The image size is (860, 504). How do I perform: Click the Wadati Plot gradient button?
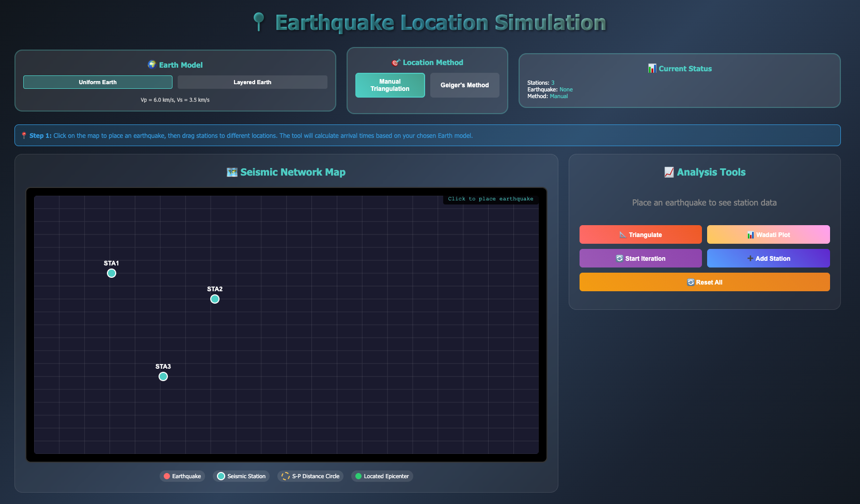(x=768, y=234)
